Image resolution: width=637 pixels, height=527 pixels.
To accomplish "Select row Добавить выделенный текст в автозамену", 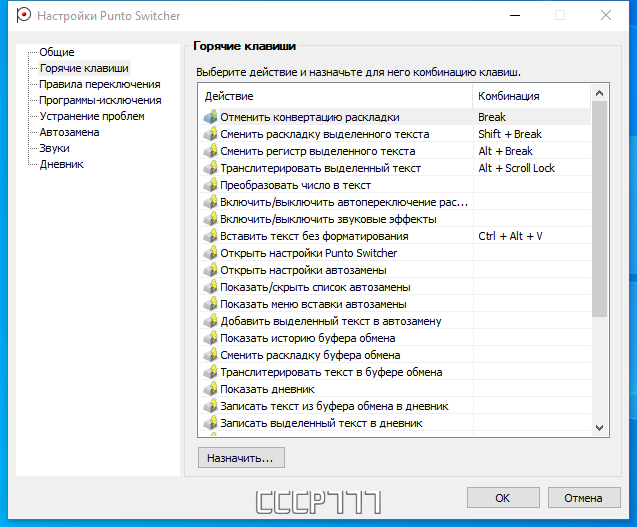I will click(x=395, y=321).
